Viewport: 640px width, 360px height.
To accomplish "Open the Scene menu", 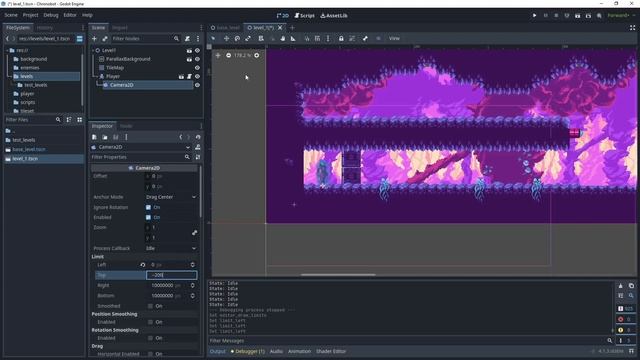I will 11,15.
